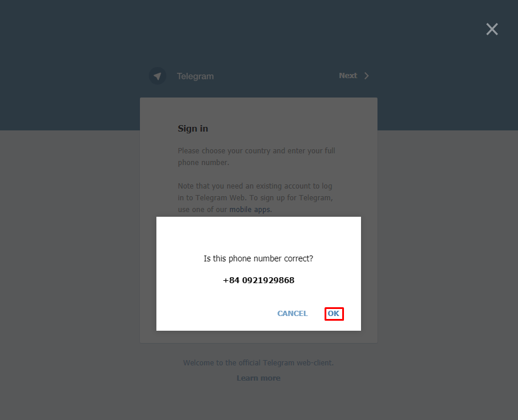Click the Sign in heading

click(193, 128)
